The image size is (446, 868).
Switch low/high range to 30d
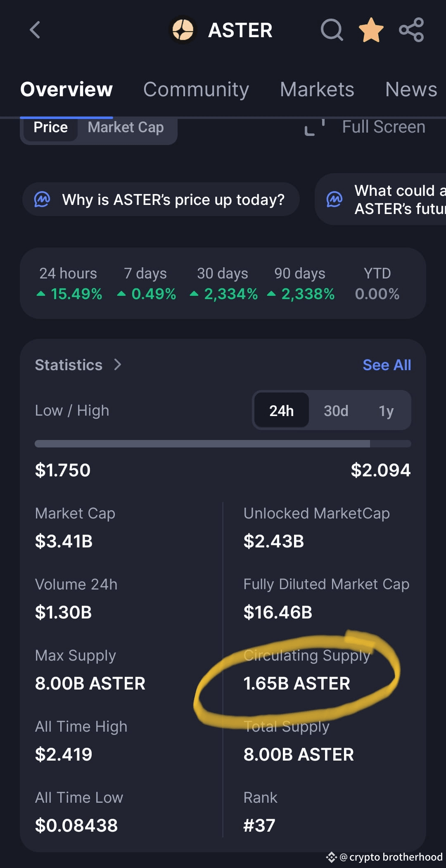(x=336, y=411)
